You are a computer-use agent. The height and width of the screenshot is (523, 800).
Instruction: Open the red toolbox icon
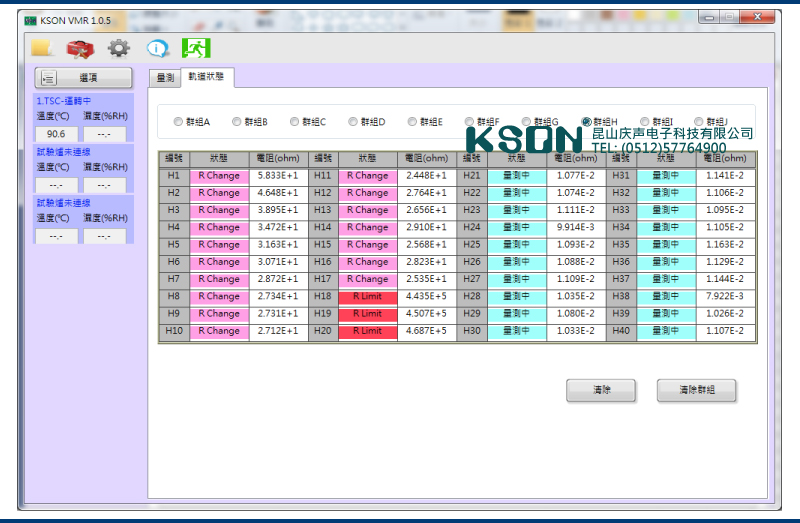80,48
